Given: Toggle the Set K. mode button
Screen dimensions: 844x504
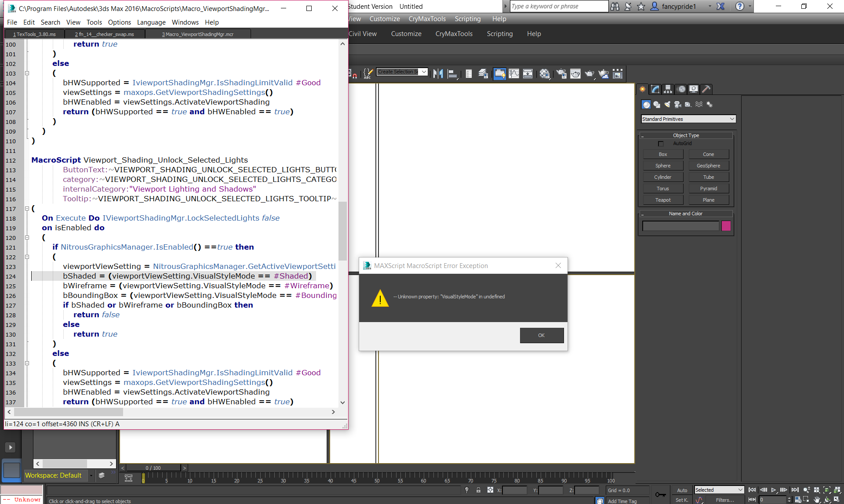Looking at the screenshot, I should pos(682,500).
